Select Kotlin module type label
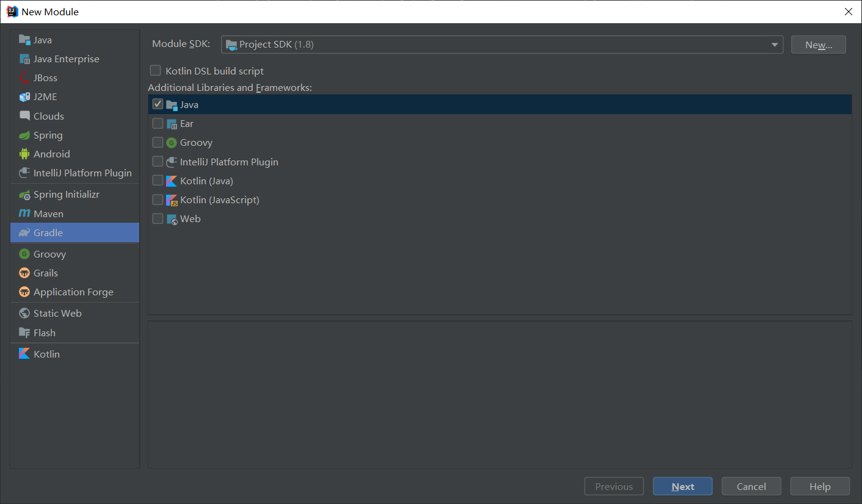The width and height of the screenshot is (862, 504). [x=47, y=355]
